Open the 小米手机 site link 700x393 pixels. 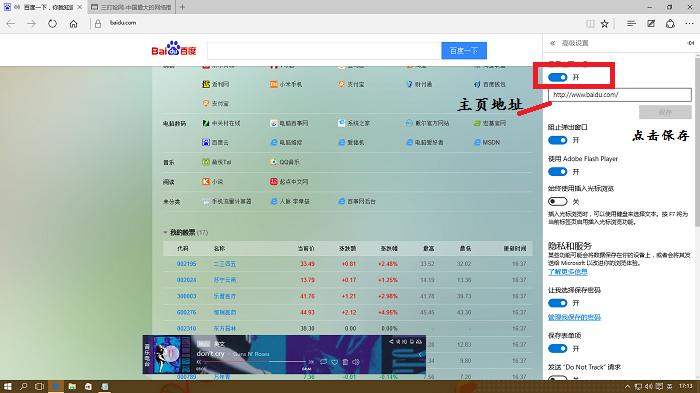286,84
